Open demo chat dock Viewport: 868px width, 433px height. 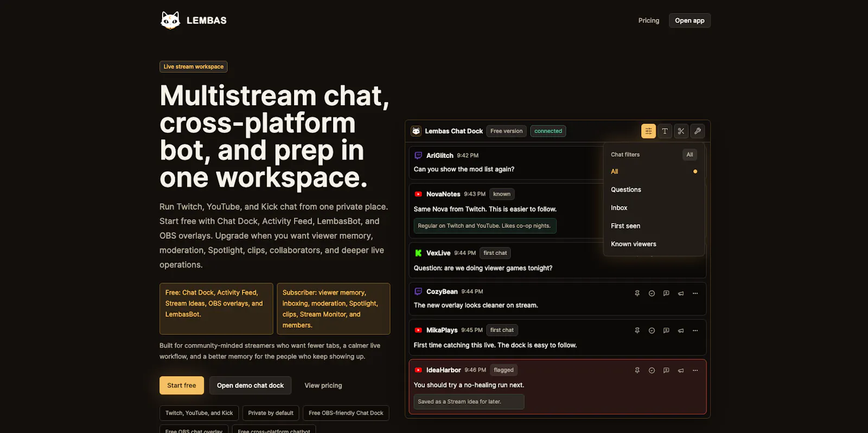pos(250,385)
